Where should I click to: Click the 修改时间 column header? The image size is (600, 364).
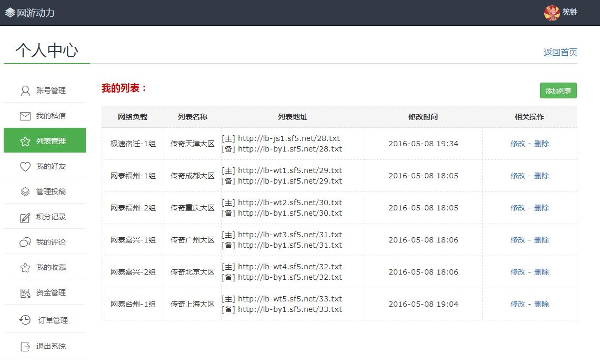coord(423,117)
